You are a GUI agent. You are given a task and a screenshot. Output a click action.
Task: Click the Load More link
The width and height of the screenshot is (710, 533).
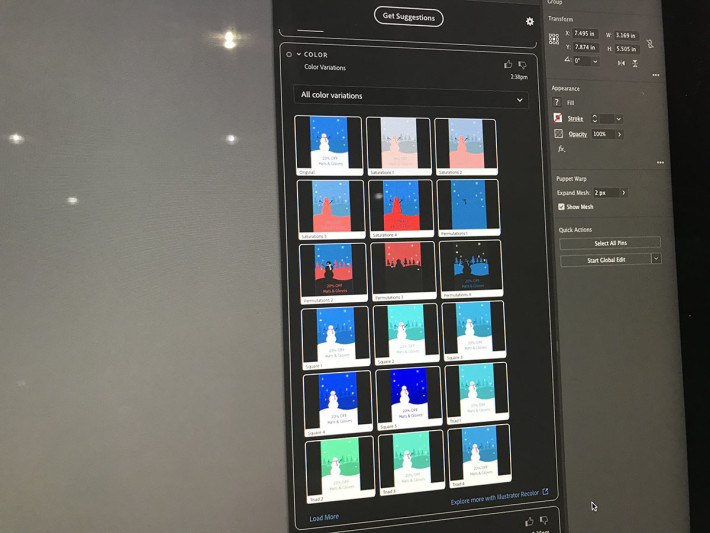coord(324,518)
